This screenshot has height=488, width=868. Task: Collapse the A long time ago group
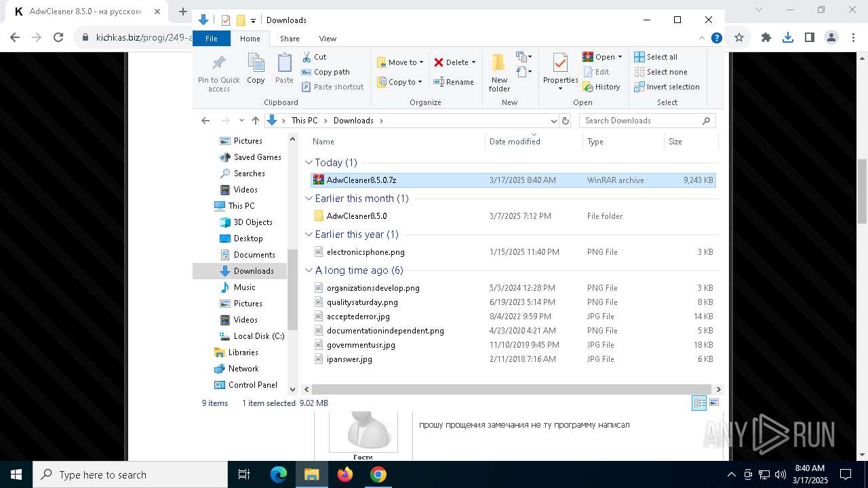tap(309, 270)
